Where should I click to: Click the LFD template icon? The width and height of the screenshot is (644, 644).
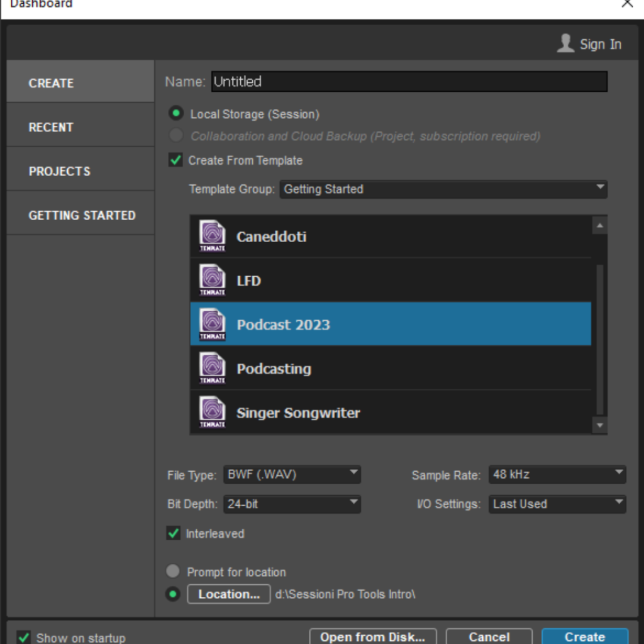pyautogui.click(x=212, y=280)
